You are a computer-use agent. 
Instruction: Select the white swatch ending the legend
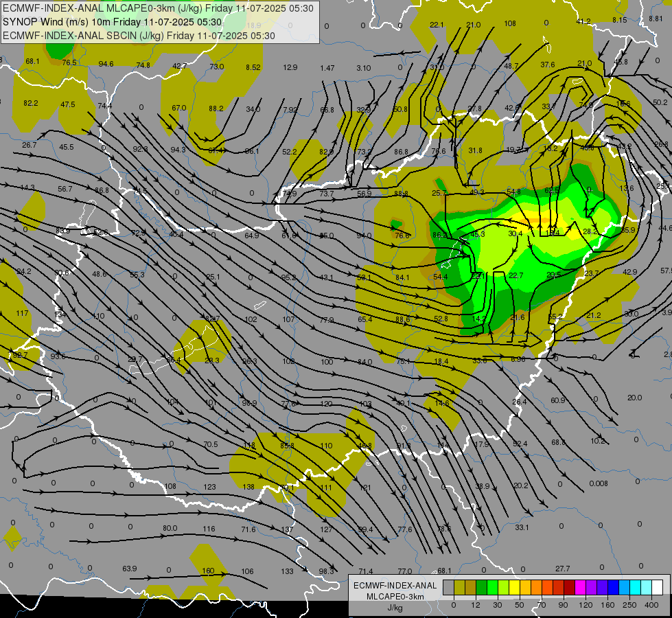point(658,588)
